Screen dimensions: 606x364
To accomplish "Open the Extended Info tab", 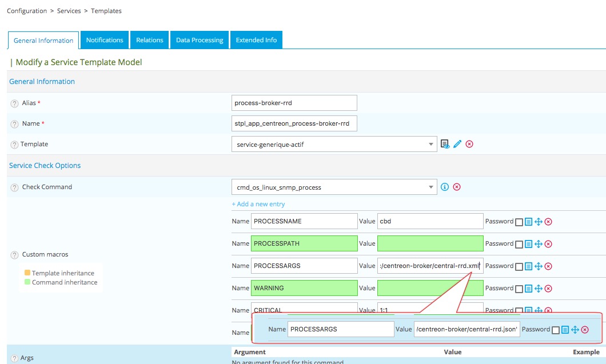I will pos(256,40).
